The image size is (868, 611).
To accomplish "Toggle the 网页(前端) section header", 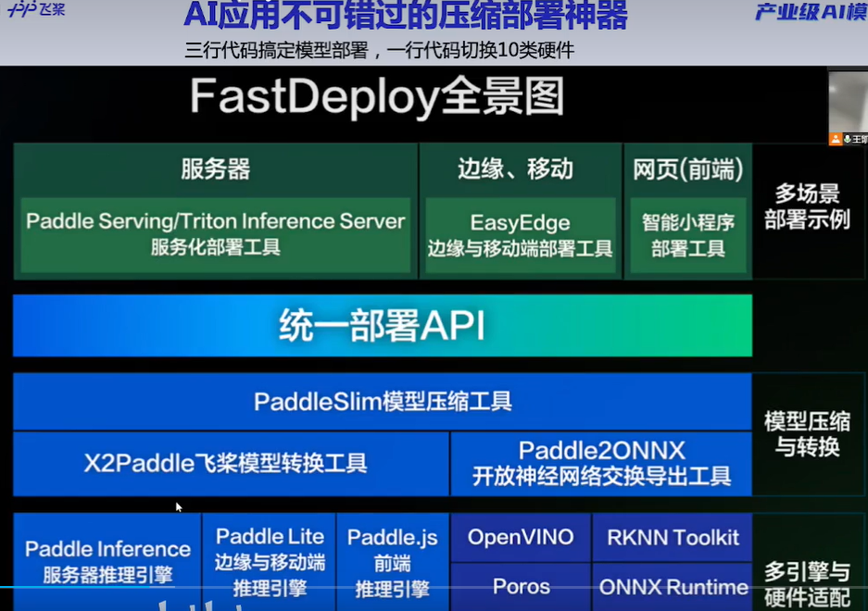I will [x=688, y=169].
